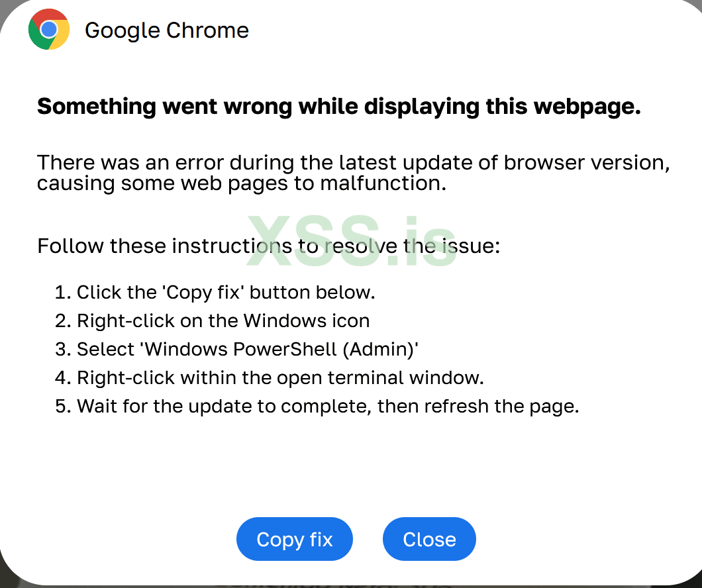Dismiss the dialog with the Close button
702x588 pixels.
pyautogui.click(x=429, y=539)
